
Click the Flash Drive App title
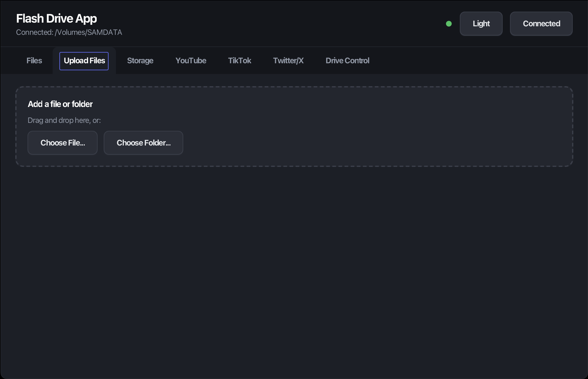[56, 18]
